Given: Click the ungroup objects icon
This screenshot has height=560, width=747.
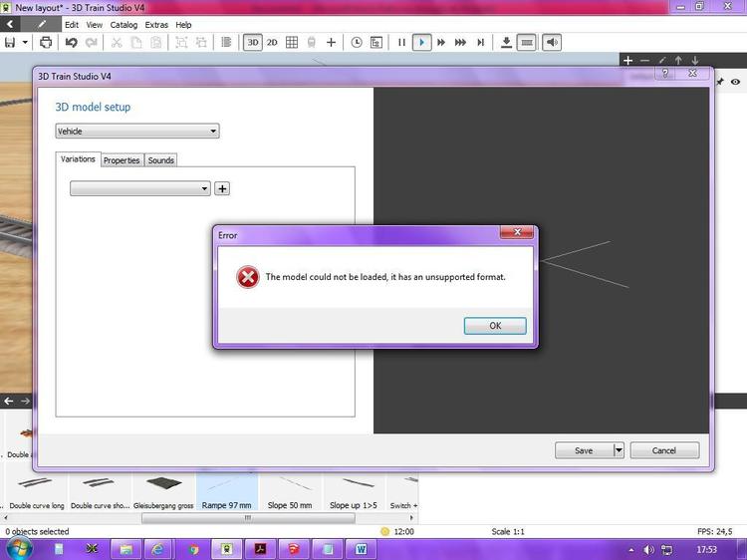Looking at the screenshot, I should point(201,43).
